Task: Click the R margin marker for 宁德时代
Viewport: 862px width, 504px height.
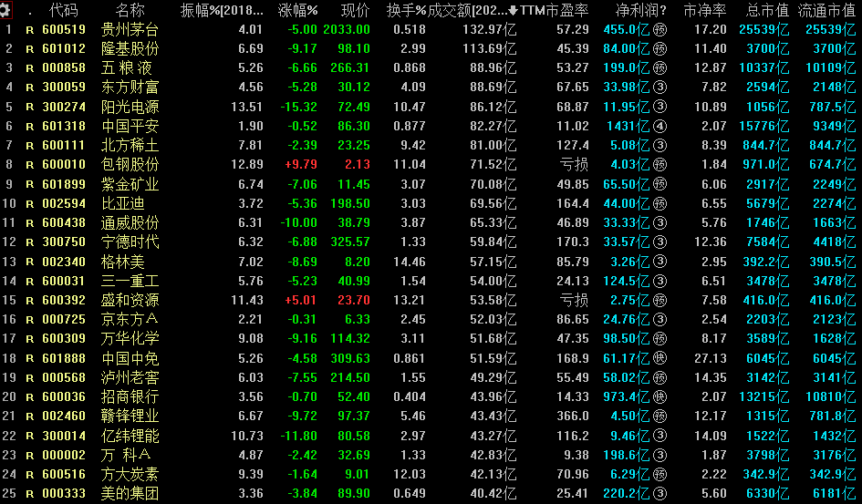Action: [30, 242]
